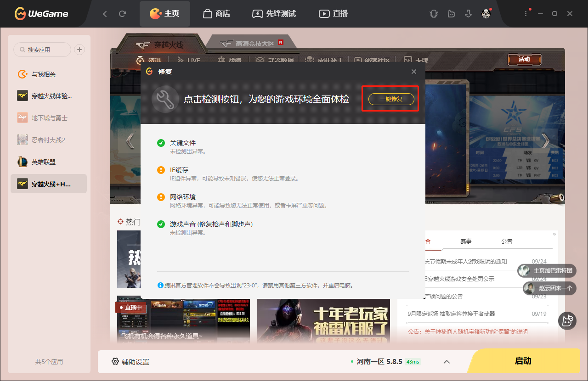Click the WeGame logo
The height and width of the screenshot is (381, 588).
tap(41, 13)
